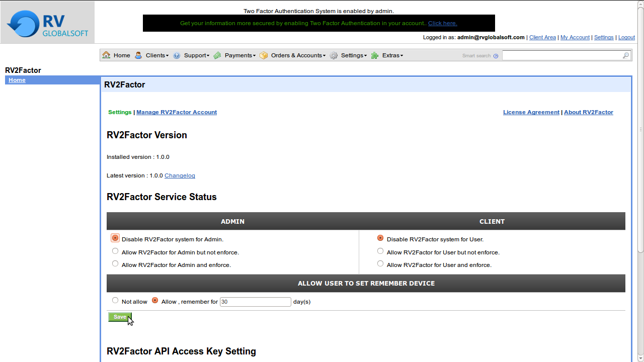Open the Settings tab of RV2Factor
This screenshot has width=644, height=362.
click(120, 112)
